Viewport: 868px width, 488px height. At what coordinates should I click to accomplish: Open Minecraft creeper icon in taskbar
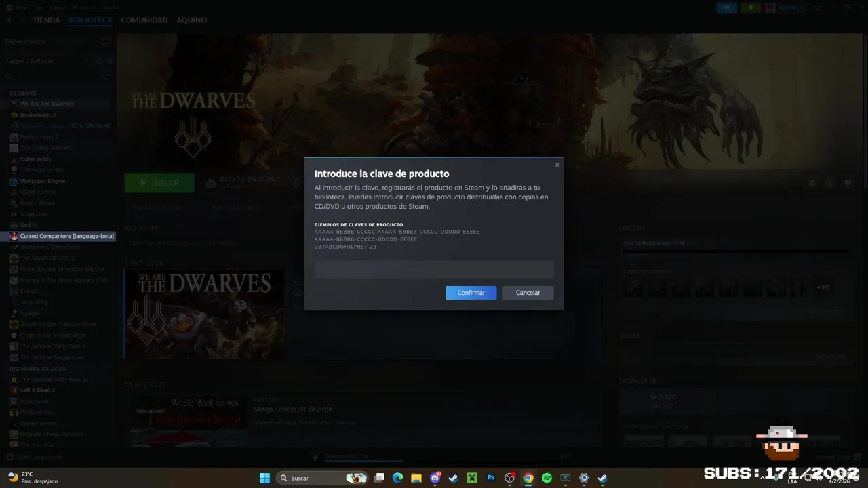tap(472, 478)
